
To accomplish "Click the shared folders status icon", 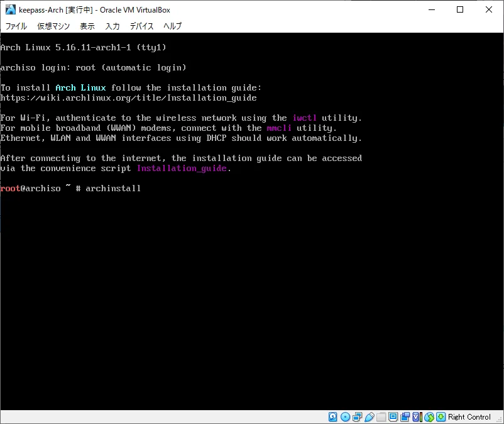I will [381, 417].
